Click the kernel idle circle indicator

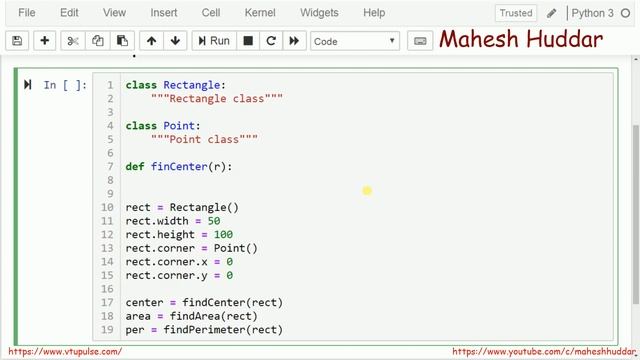(625, 13)
